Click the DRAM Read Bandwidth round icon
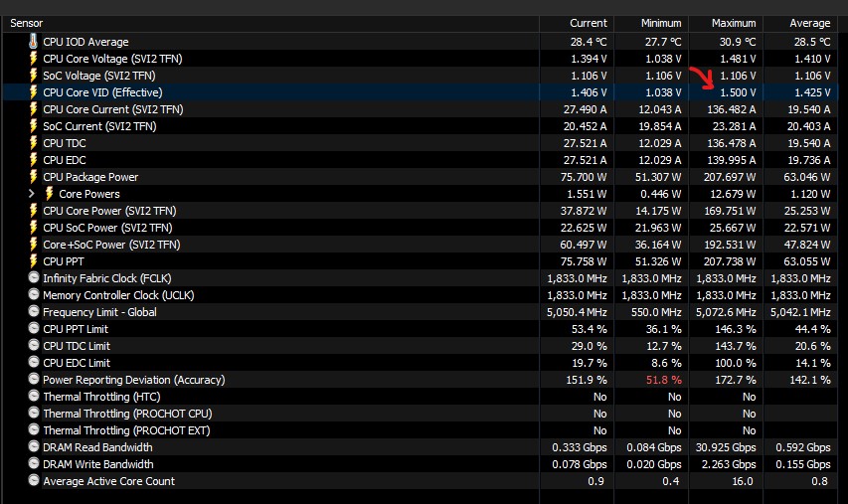Viewport: 848px width, 504px height. 33,447
